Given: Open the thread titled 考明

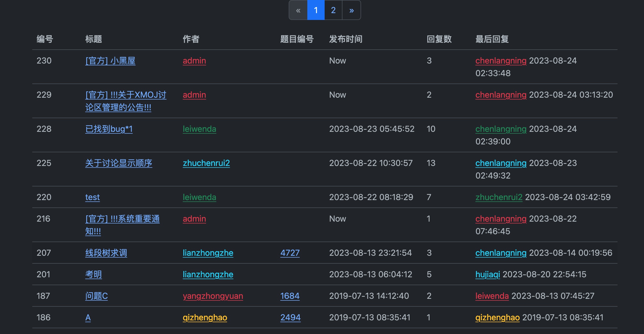Looking at the screenshot, I should pyautogui.click(x=94, y=274).
